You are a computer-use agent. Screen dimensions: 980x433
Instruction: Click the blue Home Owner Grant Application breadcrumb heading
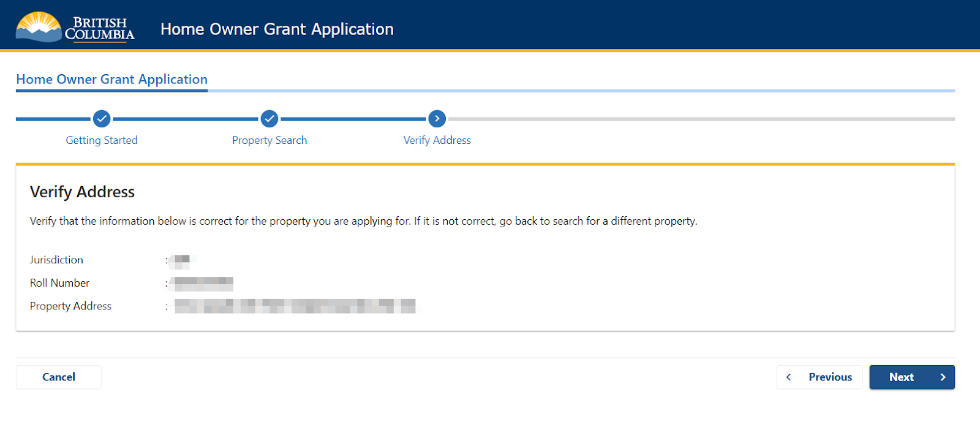coord(111,80)
